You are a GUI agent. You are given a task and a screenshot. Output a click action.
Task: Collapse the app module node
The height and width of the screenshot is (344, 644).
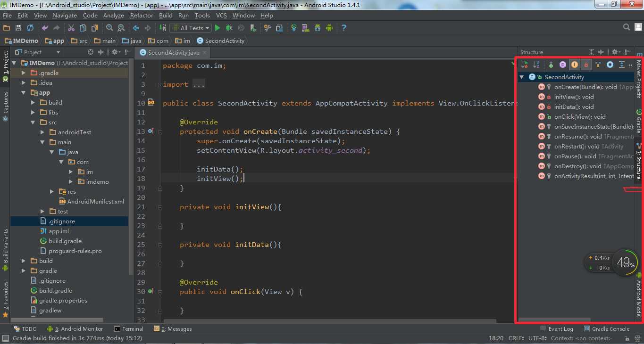(x=24, y=93)
